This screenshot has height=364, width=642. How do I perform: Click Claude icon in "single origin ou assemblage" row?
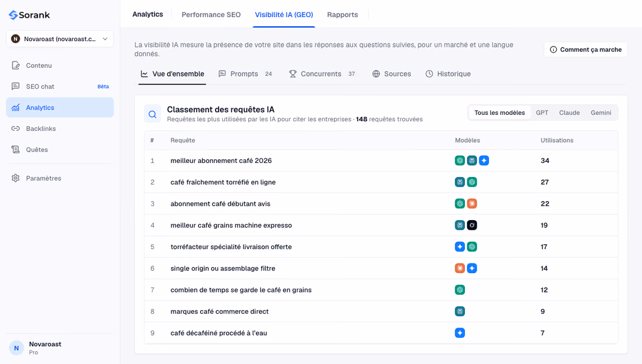460,268
